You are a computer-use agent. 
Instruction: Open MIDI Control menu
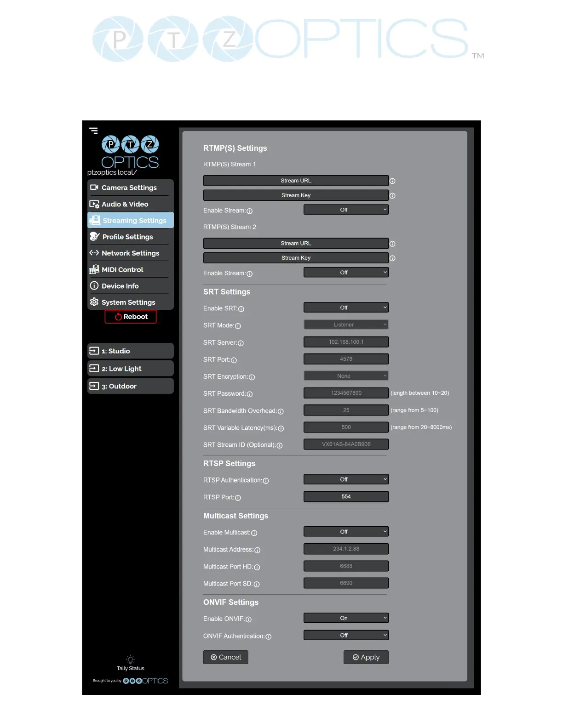131,270
